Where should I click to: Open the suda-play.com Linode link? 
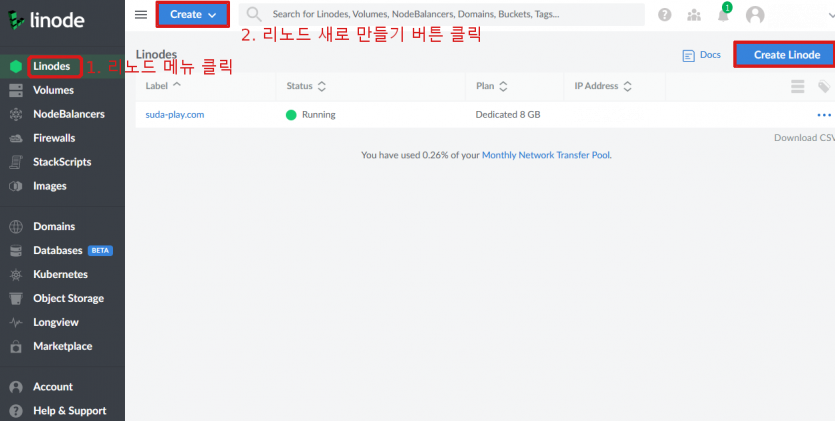(175, 115)
